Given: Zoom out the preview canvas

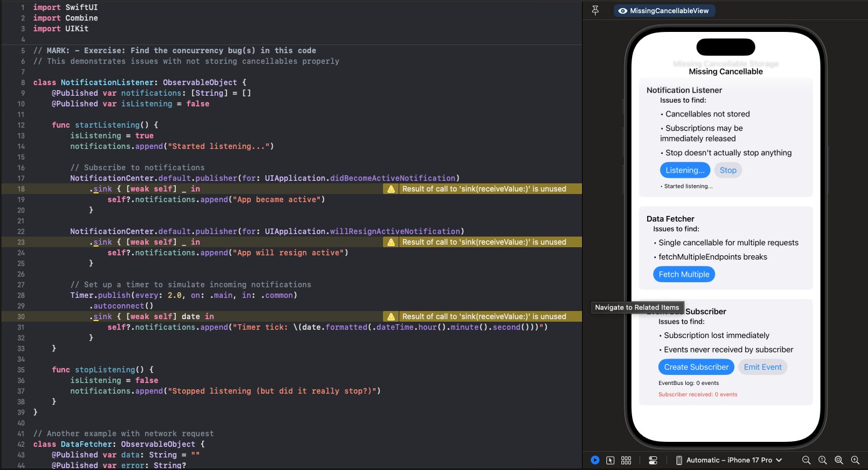Looking at the screenshot, I should point(806,460).
